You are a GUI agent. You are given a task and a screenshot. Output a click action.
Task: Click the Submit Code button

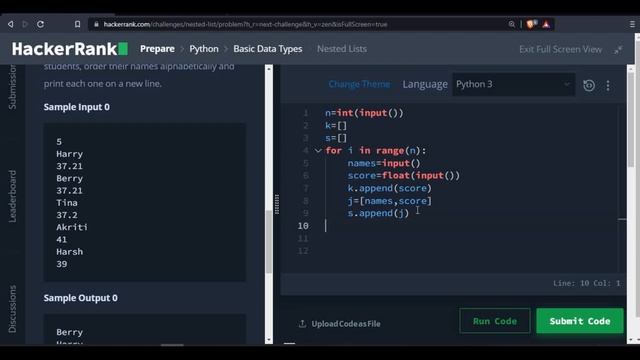pos(580,321)
